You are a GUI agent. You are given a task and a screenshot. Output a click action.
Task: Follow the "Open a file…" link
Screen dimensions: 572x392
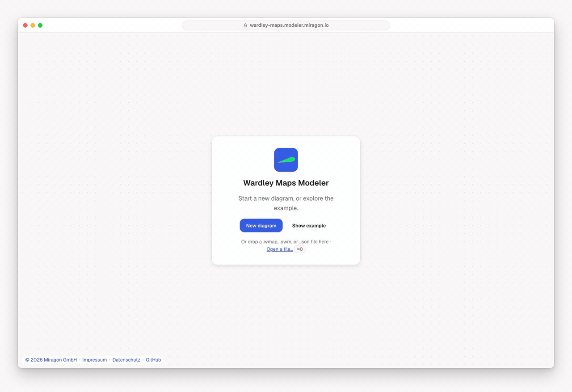(280, 249)
